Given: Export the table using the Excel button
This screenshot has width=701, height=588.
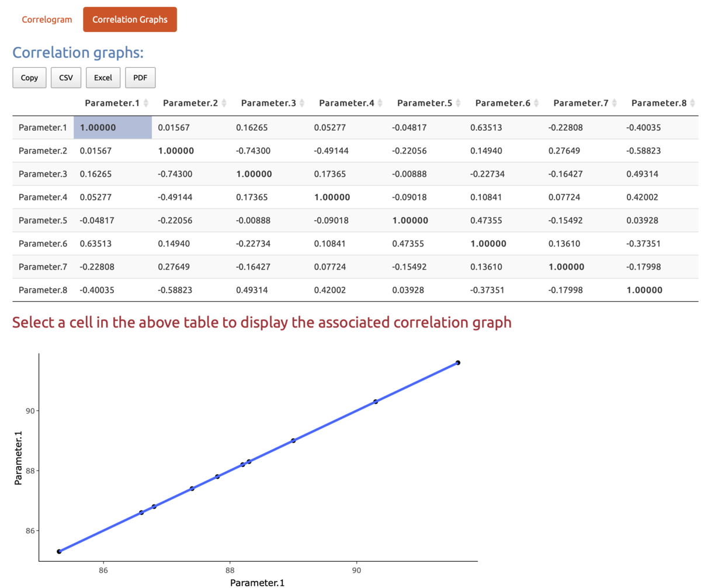Looking at the screenshot, I should point(103,78).
